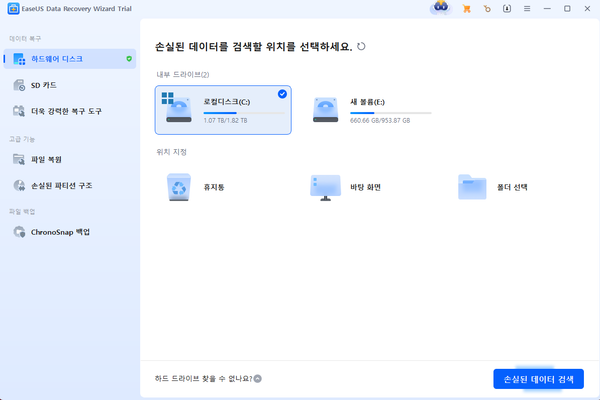
Task: Click the C: drive usage bar
Action: coord(244,113)
